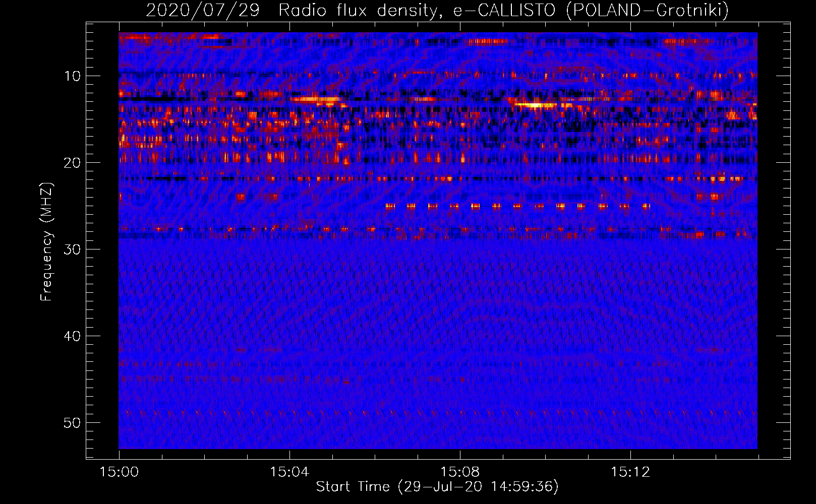Click the '15:12' time tick label
Viewport: 816px width, 504px height.
click(x=630, y=472)
